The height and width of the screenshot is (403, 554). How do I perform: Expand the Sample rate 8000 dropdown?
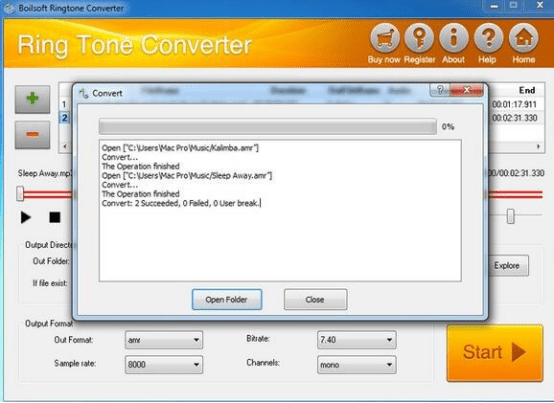pos(164,365)
